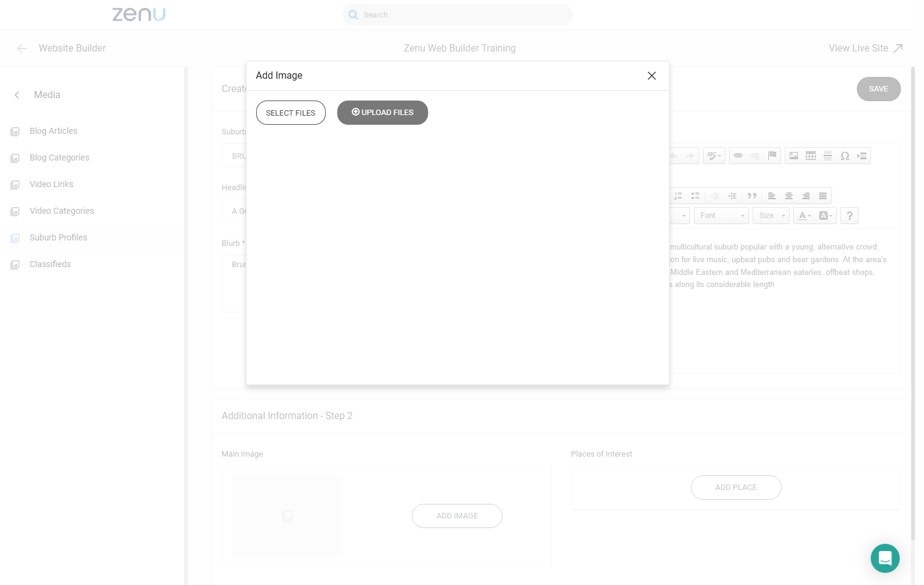Open the text color picker
The image size is (924, 585).
[805, 216]
